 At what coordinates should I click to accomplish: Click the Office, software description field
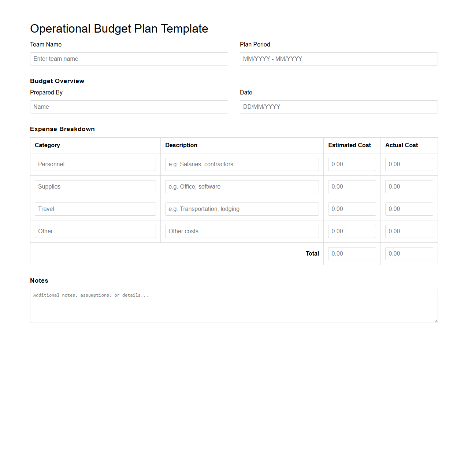242,187
